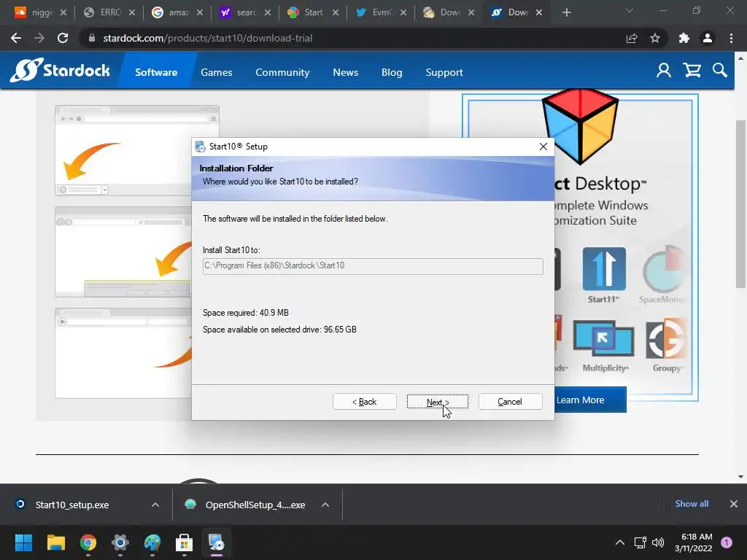Show hidden system tray icons
This screenshot has height=560, width=747.
620,542
